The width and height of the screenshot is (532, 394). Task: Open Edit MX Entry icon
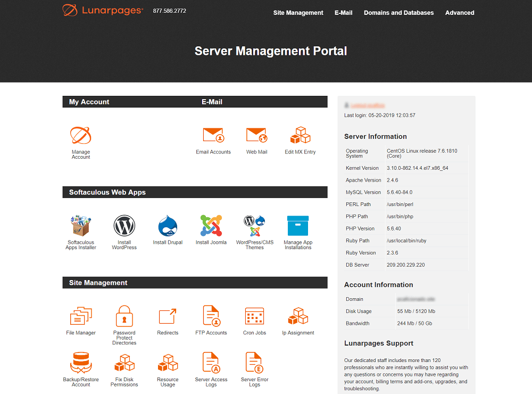[300, 135]
